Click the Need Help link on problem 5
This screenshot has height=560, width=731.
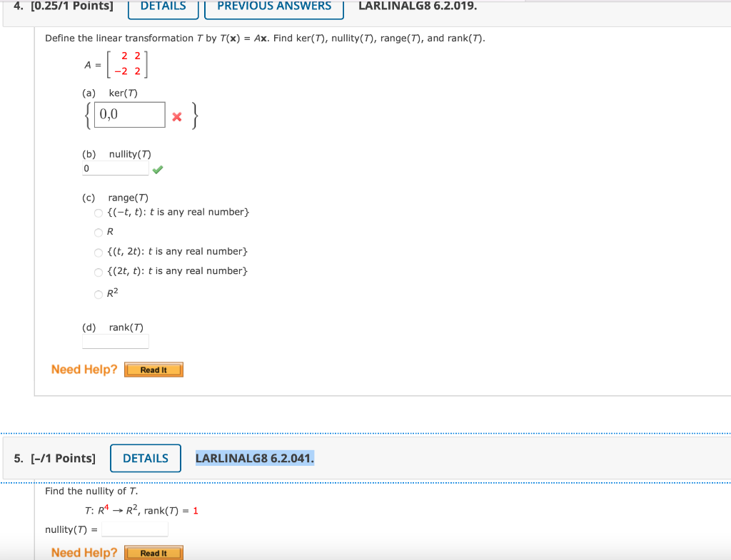click(x=84, y=552)
